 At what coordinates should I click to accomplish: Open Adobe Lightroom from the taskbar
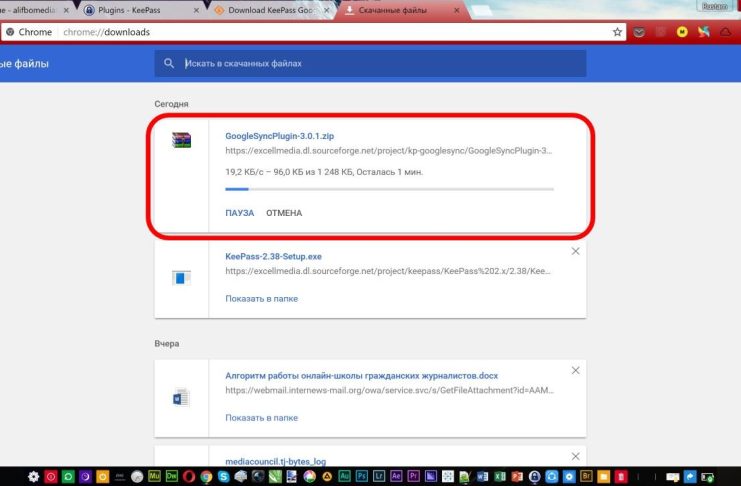tap(379, 477)
